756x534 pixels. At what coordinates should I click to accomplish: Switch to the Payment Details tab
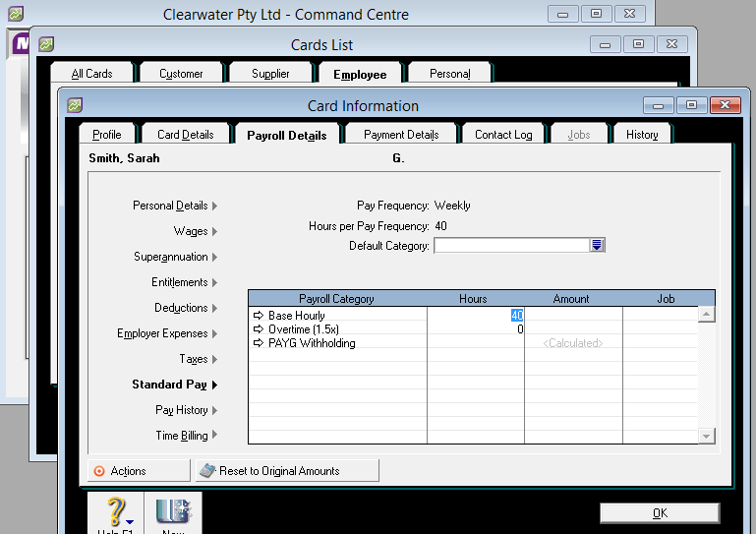[401, 135]
